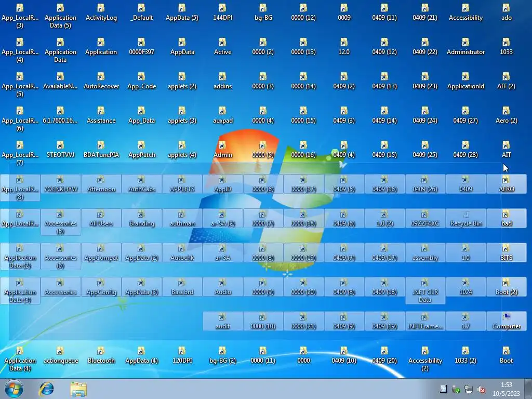Select the AuthCabs shortcut icon
Screen dimensions: 532x399
(x=141, y=184)
